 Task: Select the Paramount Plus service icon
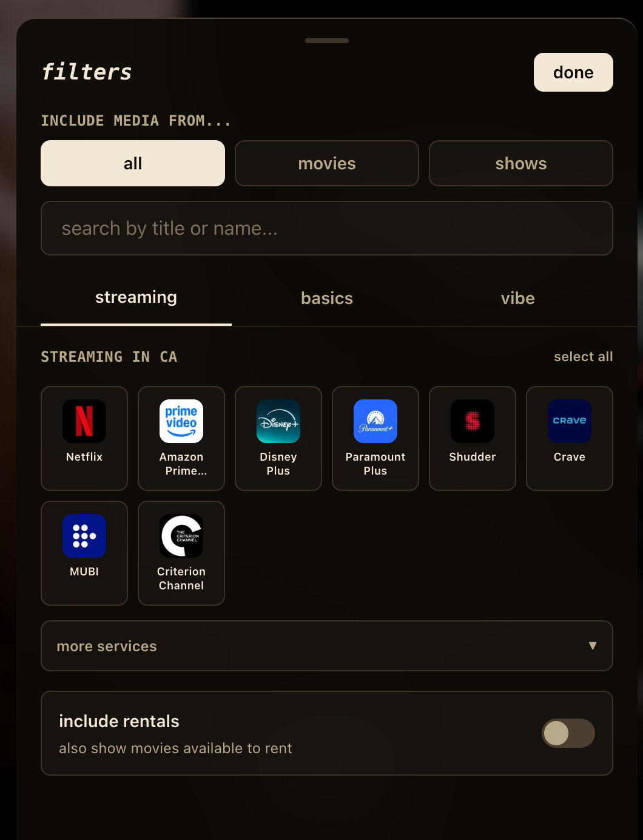[x=375, y=421]
